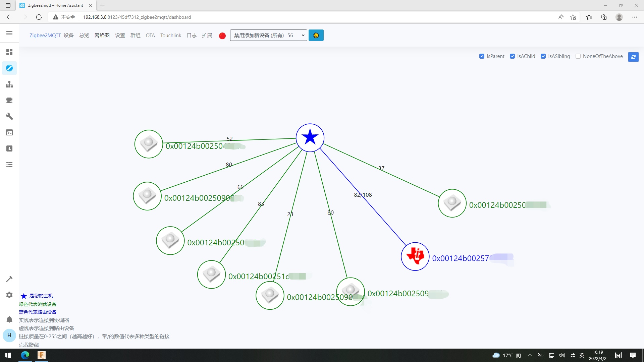This screenshot has height=362, width=644.
Task: Show hidden system tray icons chevron
Action: pos(530,355)
